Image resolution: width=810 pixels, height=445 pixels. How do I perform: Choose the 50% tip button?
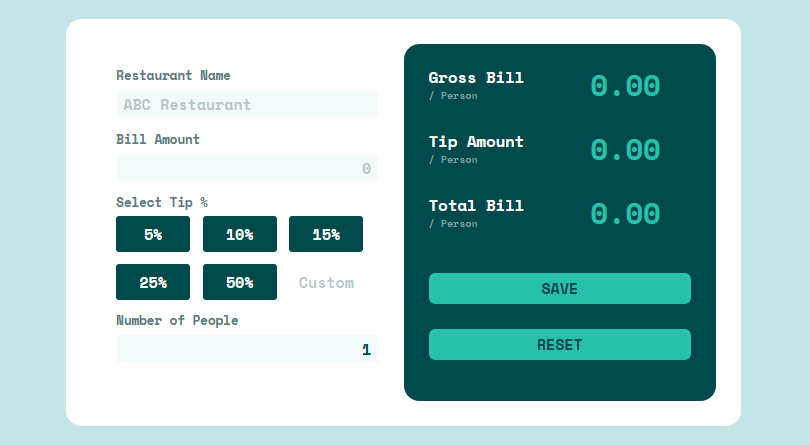(x=240, y=282)
